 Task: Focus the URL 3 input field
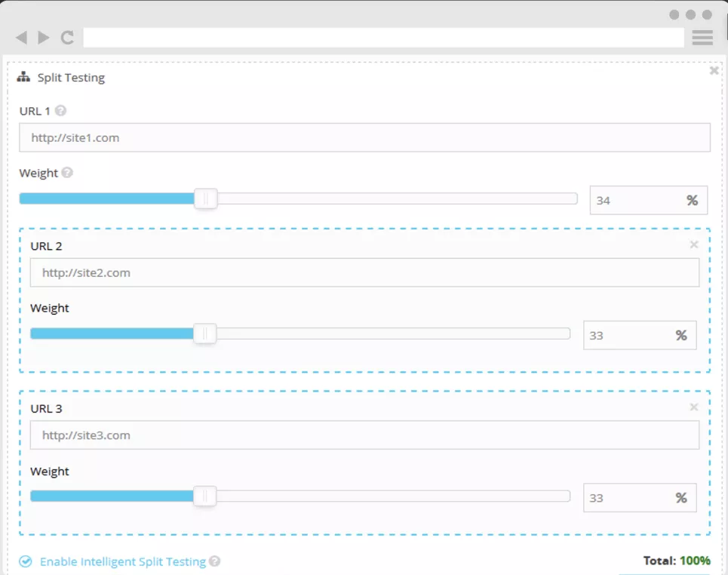364,435
